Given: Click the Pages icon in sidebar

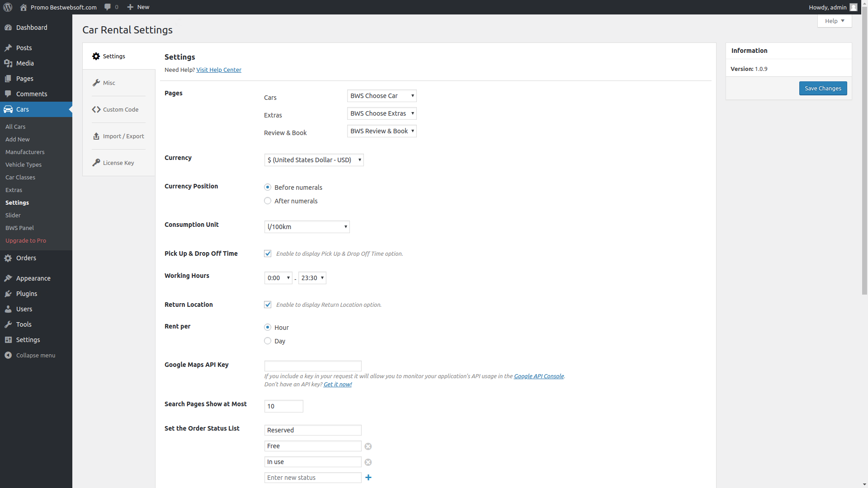Looking at the screenshot, I should 8,79.
